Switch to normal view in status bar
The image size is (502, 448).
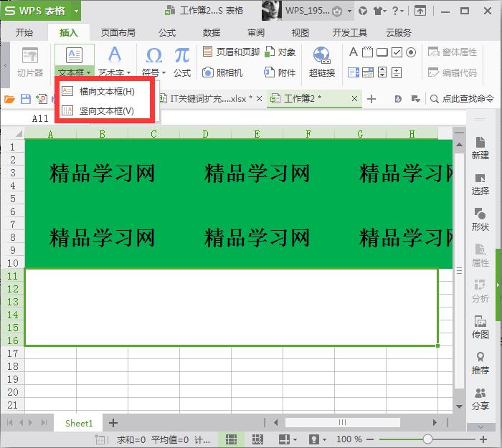click(231, 439)
